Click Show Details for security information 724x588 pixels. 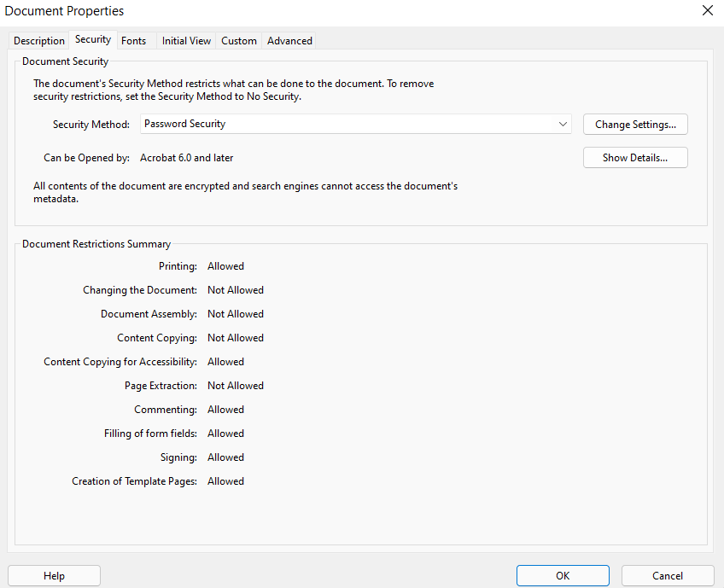[635, 157]
